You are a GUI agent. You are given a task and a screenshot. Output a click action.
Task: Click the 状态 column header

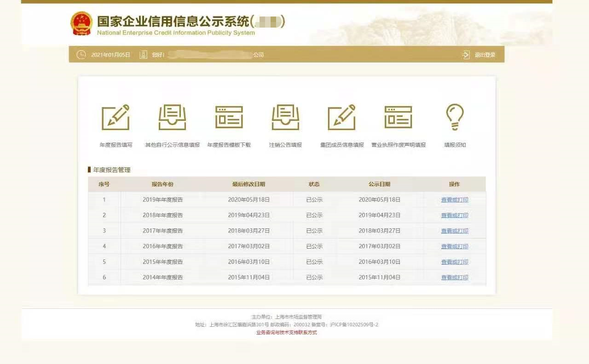click(x=314, y=184)
